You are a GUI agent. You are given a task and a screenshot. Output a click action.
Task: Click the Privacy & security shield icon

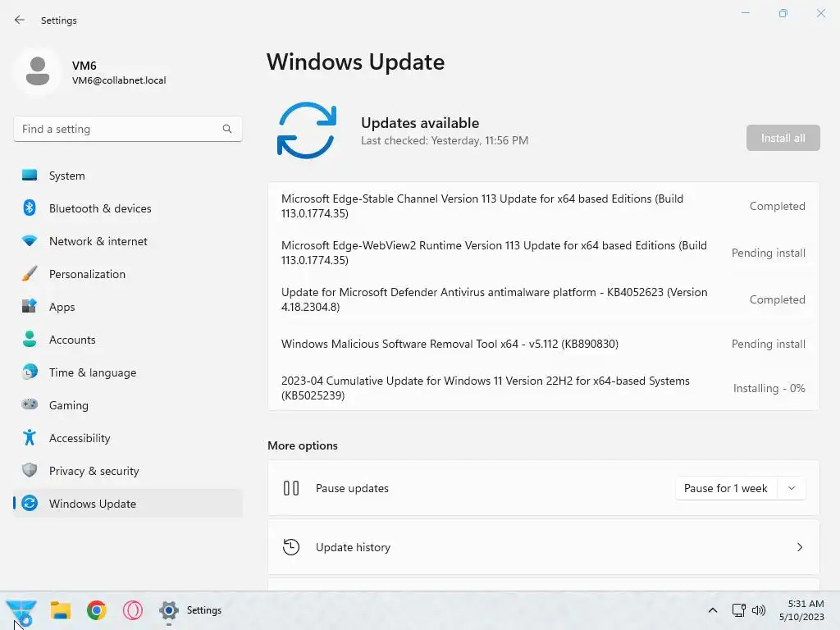30,470
